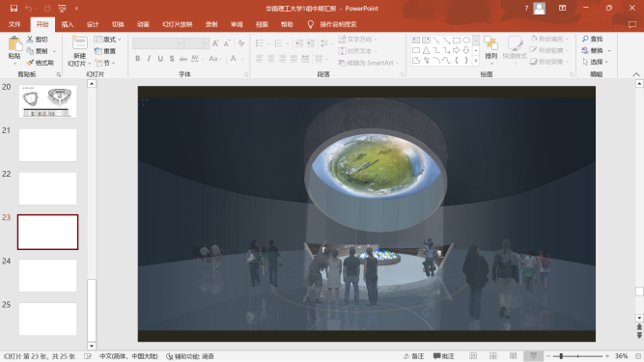Expand the 版式 layout dropdown
The image size is (644, 362).
tap(107, 40)
